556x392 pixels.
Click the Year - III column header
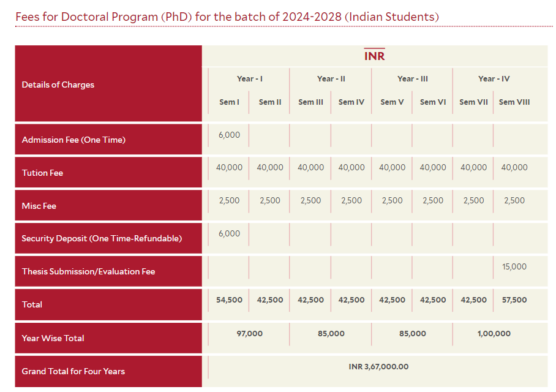[412, 78]
